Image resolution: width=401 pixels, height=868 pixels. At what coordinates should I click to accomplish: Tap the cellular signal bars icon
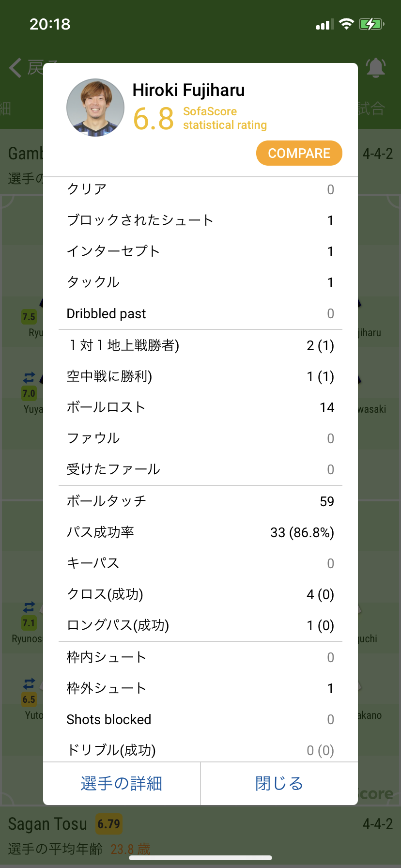point(324,24)
